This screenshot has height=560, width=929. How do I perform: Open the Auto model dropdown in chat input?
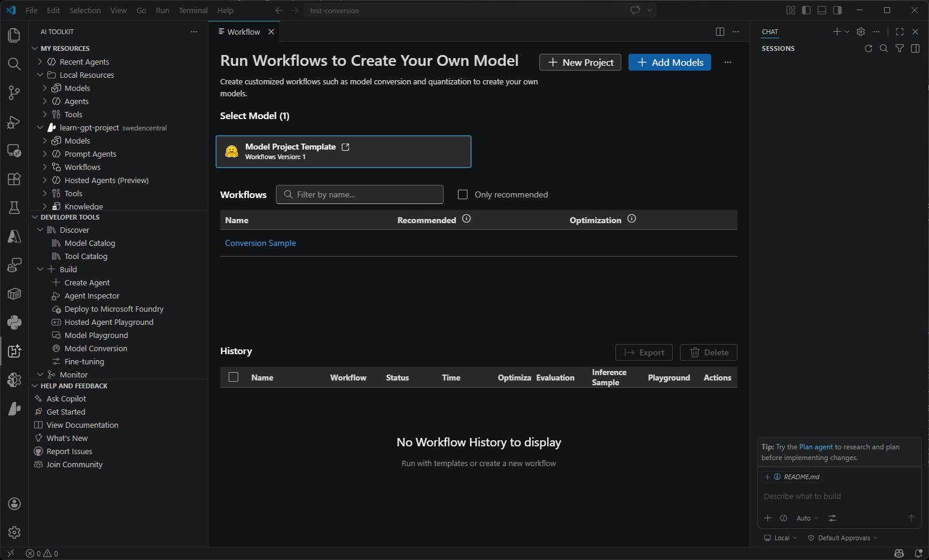pyautogui.click(x=806, y=518)
